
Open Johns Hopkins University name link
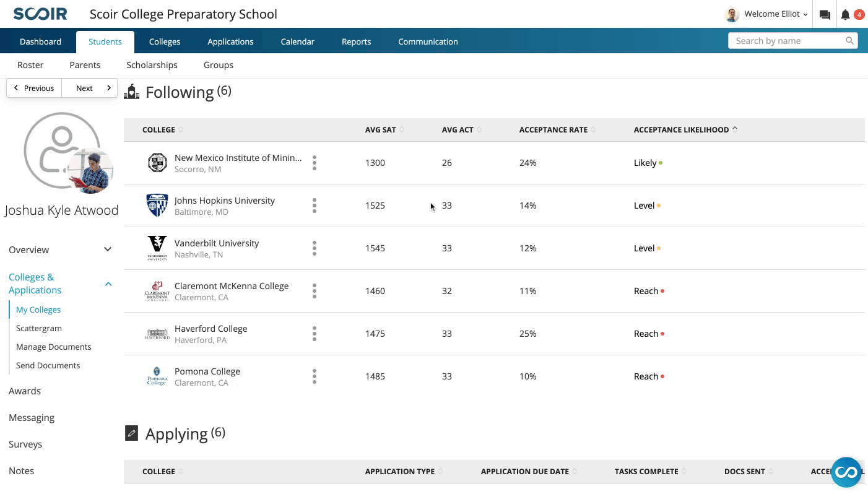click(x=225, y=201)
